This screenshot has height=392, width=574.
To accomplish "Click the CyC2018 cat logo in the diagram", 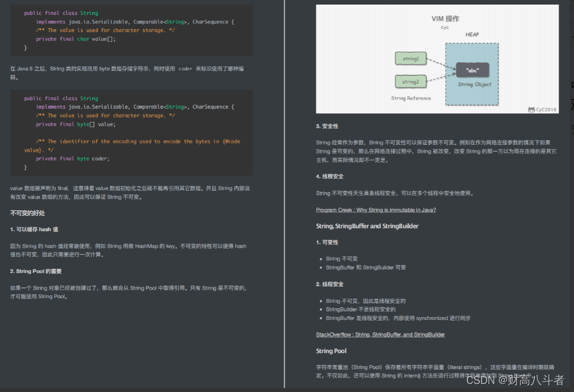I will [531, 108].
